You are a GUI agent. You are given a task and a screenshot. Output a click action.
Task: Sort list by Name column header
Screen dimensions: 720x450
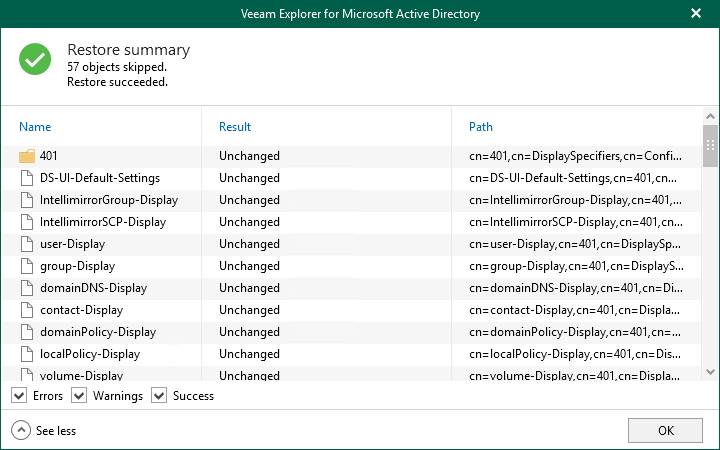(x=35, y=127)
